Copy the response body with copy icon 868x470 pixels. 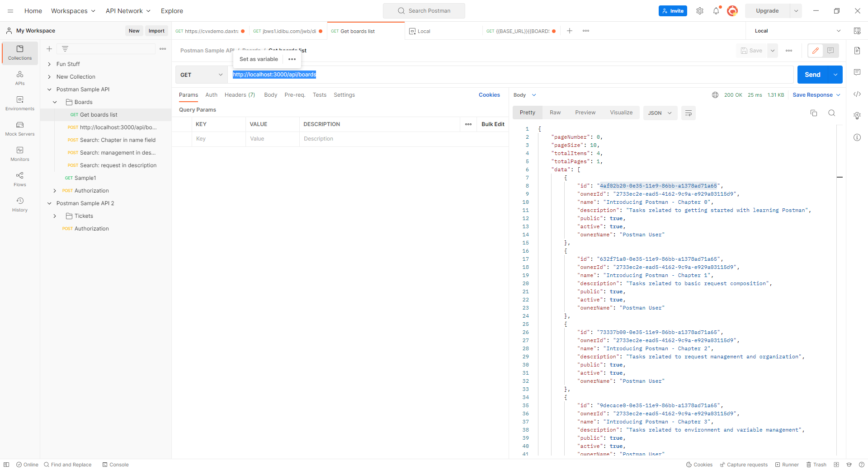click(814, 113)
